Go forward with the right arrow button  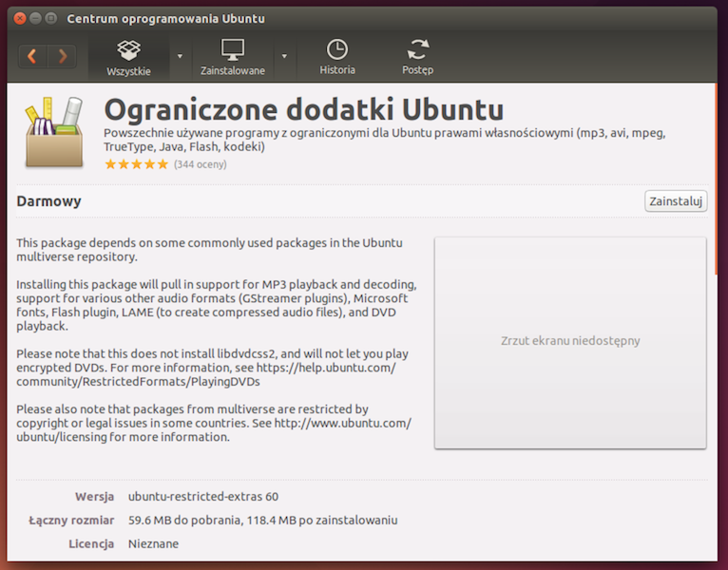62,57
